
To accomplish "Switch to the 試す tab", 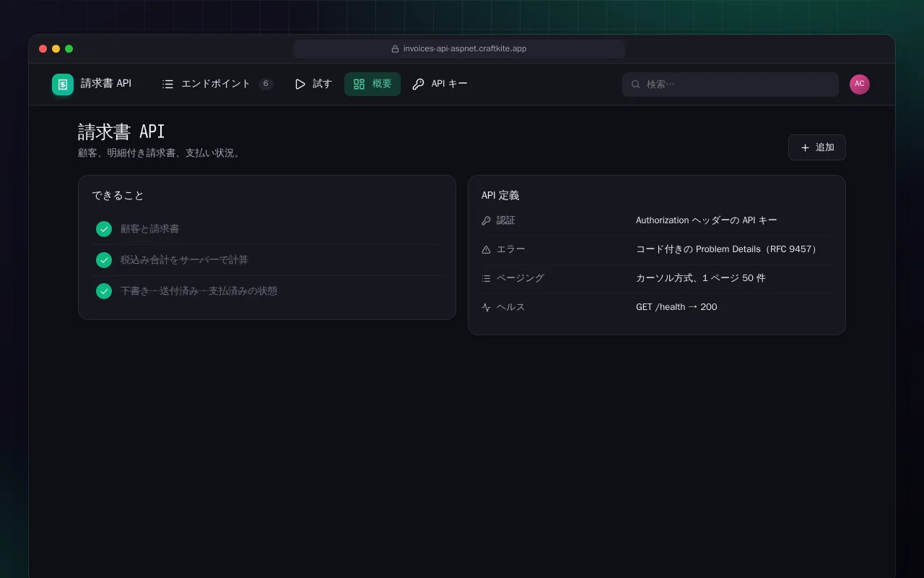I will click(313, 84).
